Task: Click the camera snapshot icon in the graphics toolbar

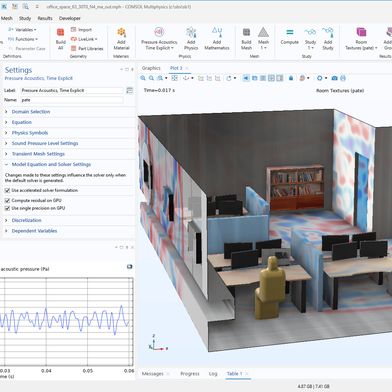Action: pos(334,78)
